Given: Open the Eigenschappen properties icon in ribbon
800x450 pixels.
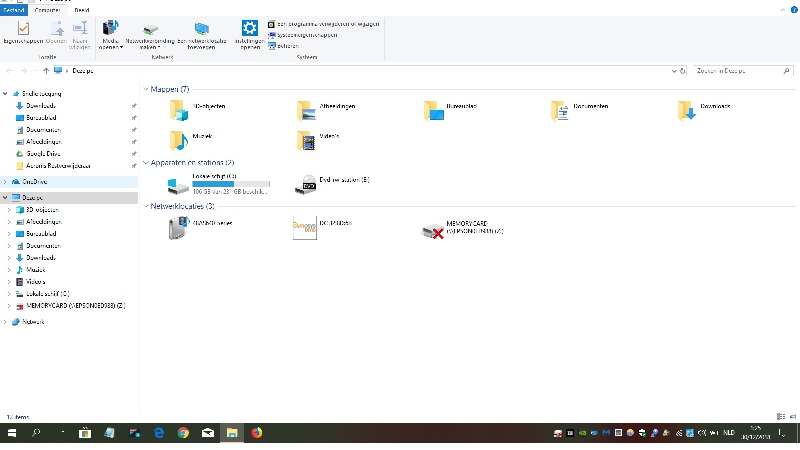Looking at the screenshot, I should click(22, 32).
